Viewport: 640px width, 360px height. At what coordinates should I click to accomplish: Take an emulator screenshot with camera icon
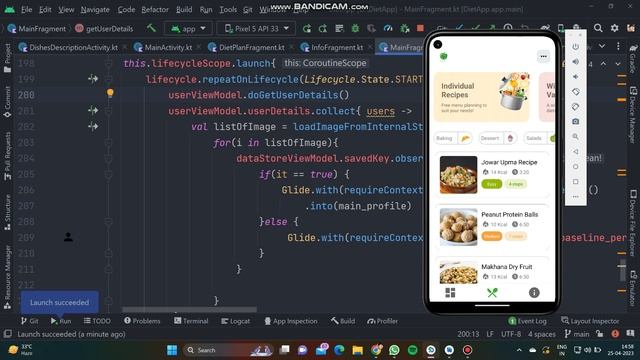[x=576, y=122]
